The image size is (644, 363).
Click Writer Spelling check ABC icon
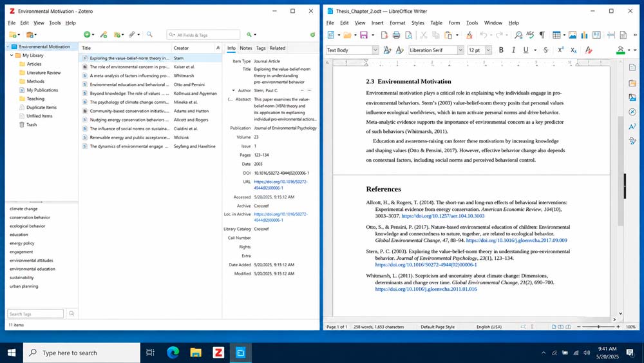(530, 35)
